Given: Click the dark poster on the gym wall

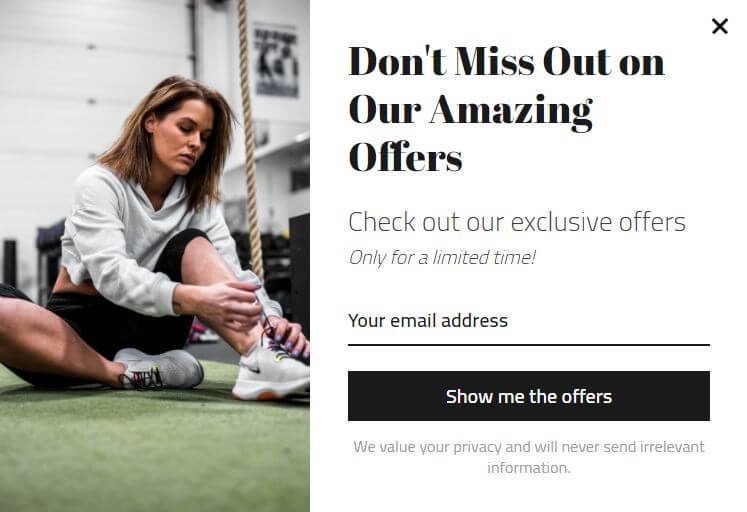Looking at the screenshot, I should [x=276, y=60].
